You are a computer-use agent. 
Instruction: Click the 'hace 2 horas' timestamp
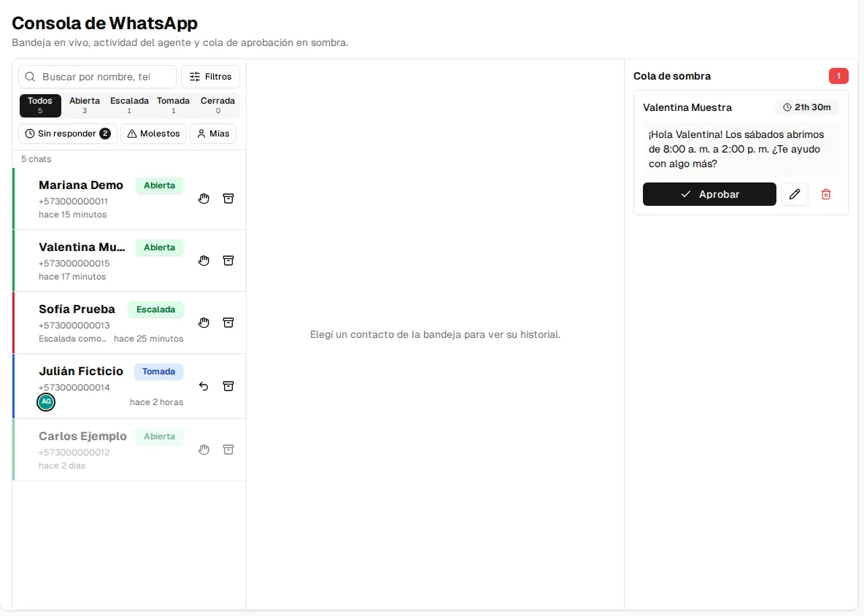[x=156, y=402]
